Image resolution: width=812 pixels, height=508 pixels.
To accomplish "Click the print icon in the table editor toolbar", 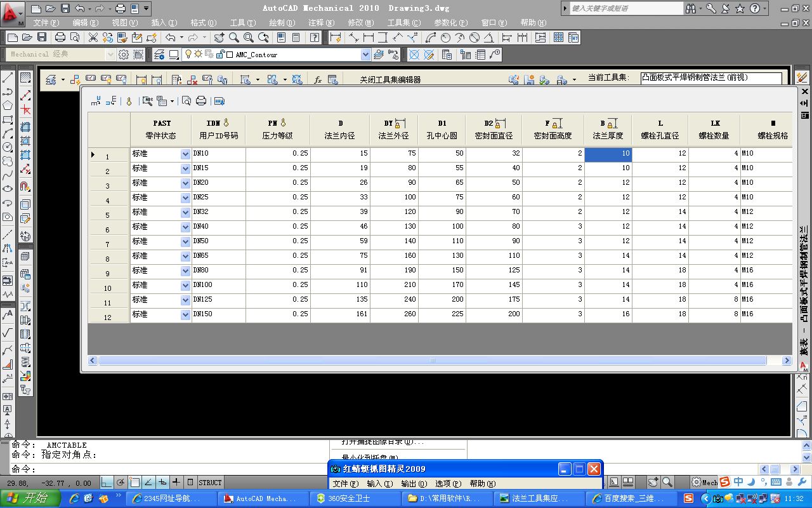I will (x=201, y=101).
